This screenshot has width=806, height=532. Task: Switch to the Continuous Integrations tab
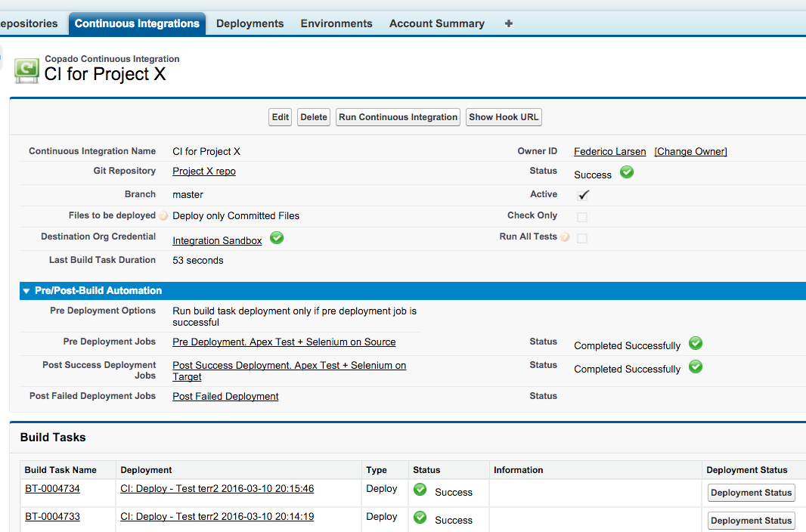click(x=137, y=23)
